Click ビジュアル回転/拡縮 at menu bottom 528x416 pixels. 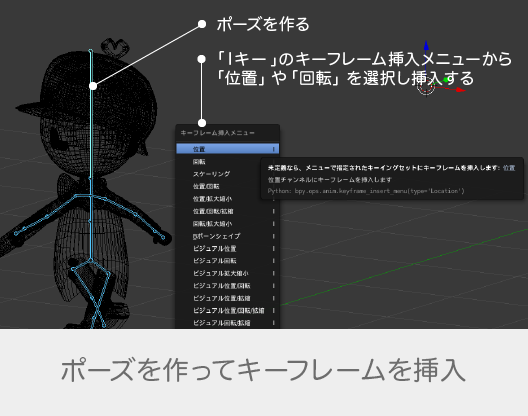click(228, 323)
